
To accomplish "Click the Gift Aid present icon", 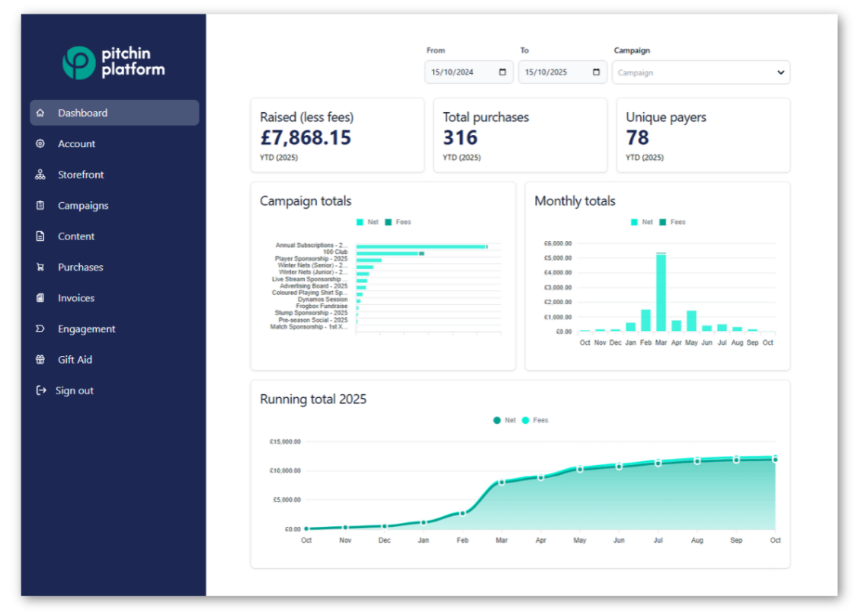I will point(40,360).
